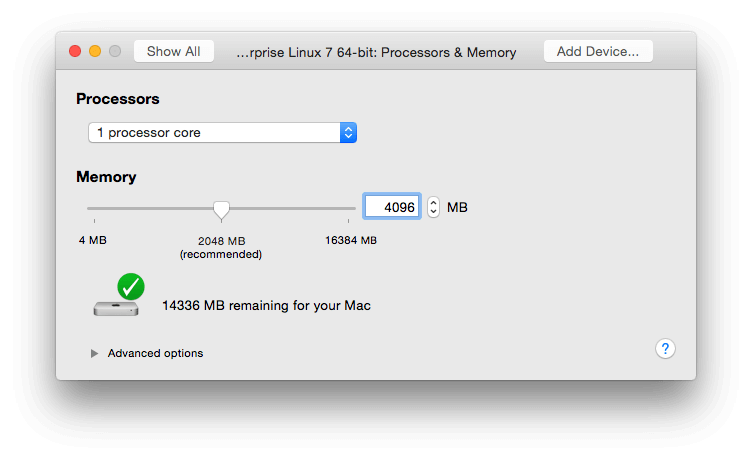Click the 2048 MB recommended tick label
The image size is (752, 460).
point(221,248)
